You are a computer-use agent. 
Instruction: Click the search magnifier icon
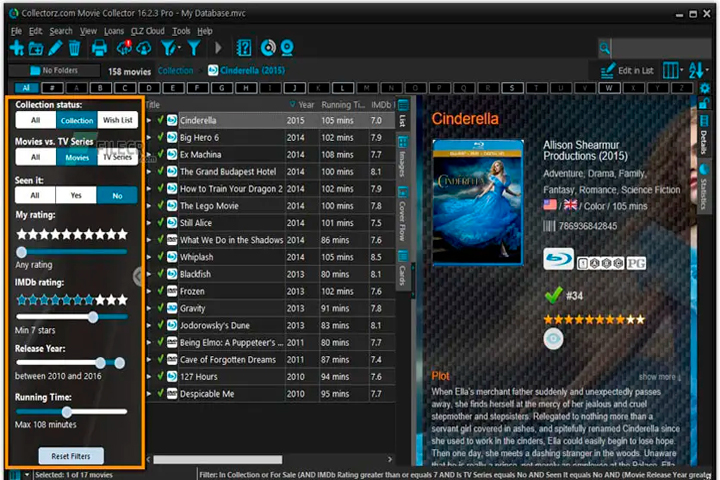(x=605, y=48)
